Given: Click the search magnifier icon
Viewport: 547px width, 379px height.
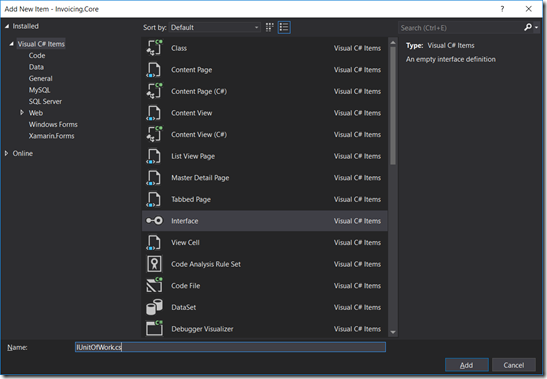Looking at the screenshot, I should [527, 27].
